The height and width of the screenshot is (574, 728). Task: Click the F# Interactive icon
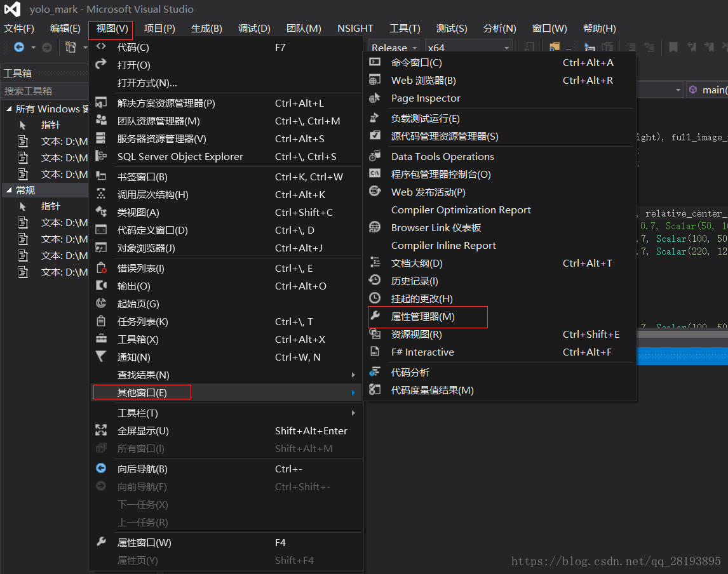[x=375, y=352]
